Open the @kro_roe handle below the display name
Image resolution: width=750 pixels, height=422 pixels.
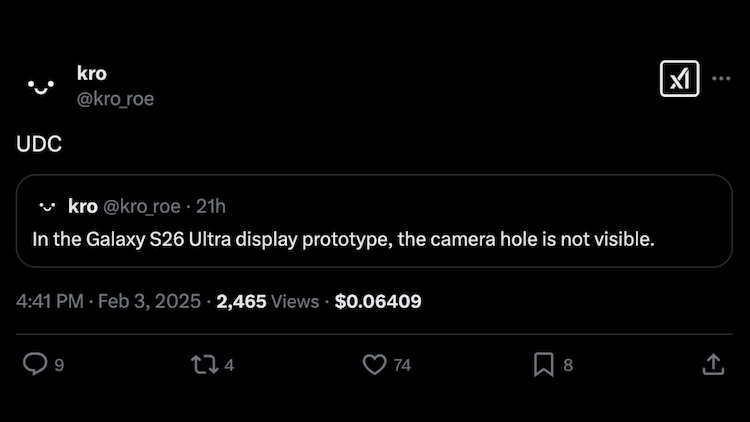coord(115,98)
